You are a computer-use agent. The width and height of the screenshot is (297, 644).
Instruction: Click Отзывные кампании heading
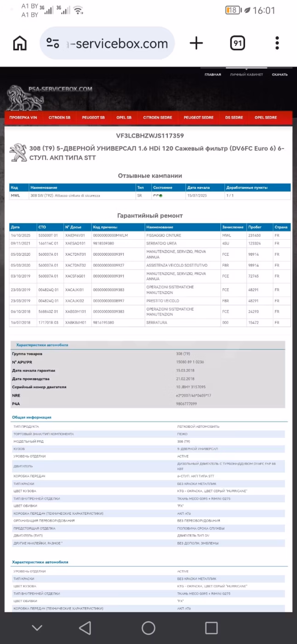click(x=150, y=176)
